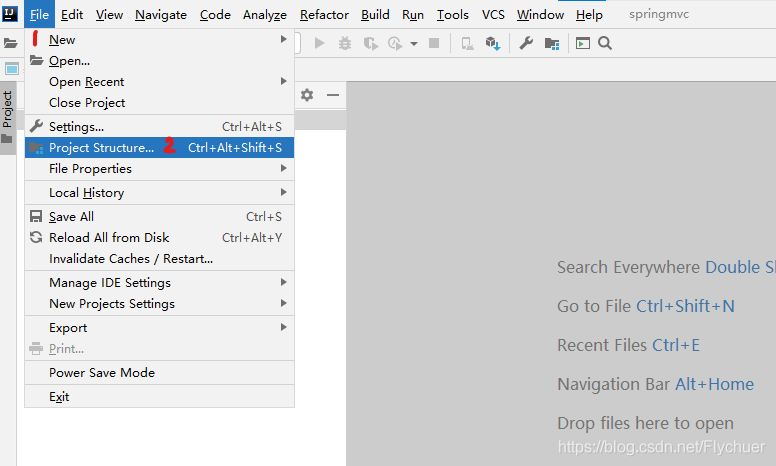Open the Refactor menu
Screen dimensions: 776x466
pos(324,15)
